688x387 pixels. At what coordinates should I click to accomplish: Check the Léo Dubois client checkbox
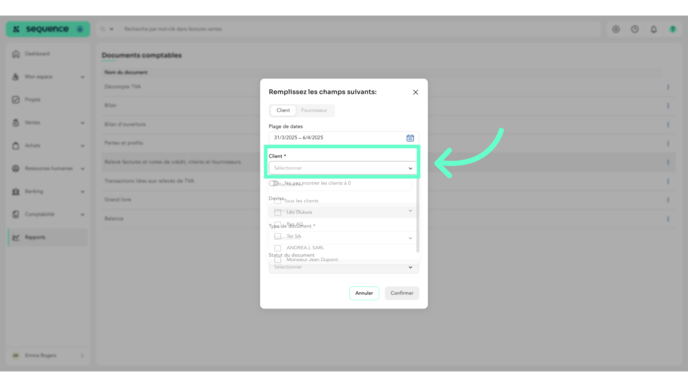pos(278,212)
